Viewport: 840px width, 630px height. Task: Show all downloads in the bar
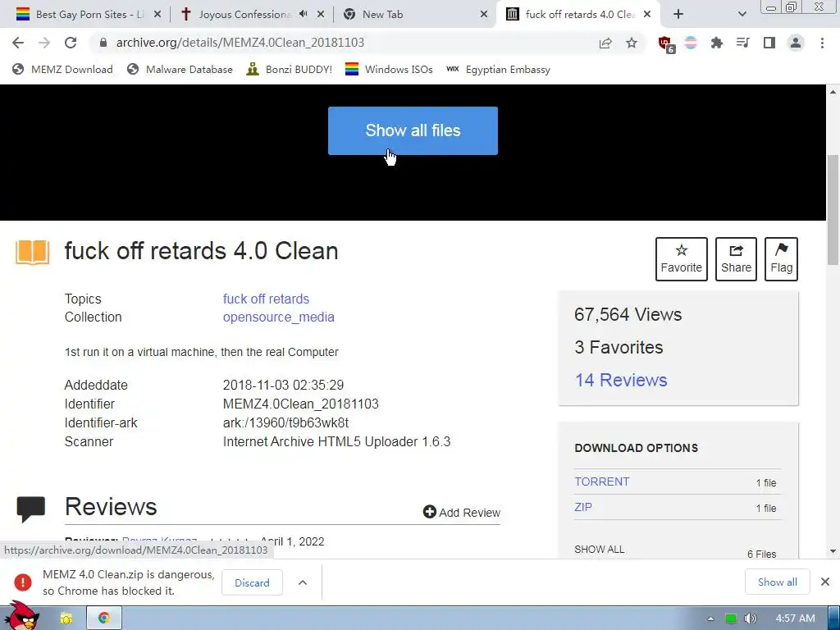point(778,582)
